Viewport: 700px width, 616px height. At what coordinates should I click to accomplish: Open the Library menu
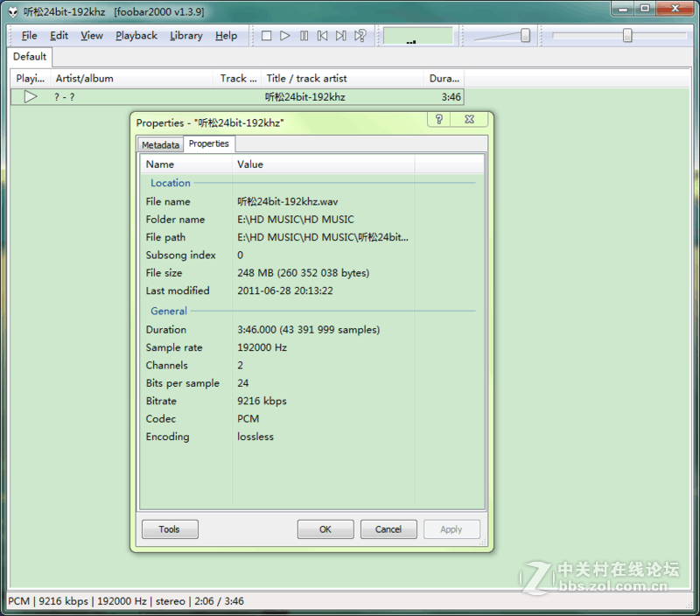click(185, 36)
